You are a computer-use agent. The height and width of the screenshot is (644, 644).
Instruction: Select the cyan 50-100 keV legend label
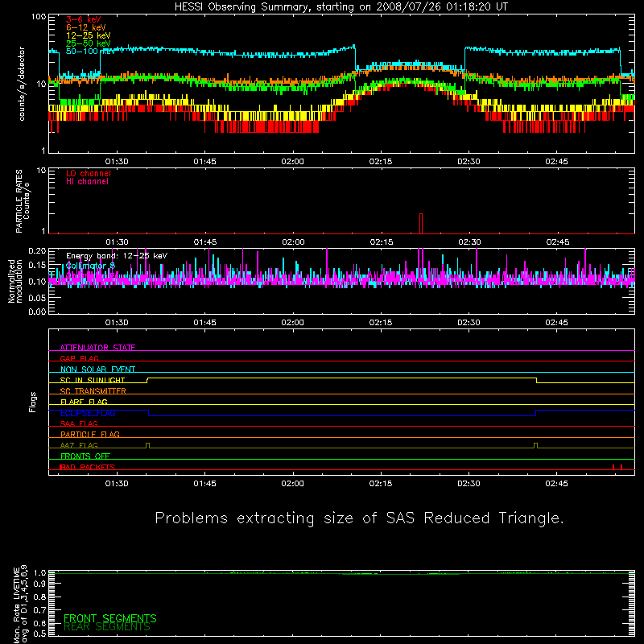click(91, 52)
